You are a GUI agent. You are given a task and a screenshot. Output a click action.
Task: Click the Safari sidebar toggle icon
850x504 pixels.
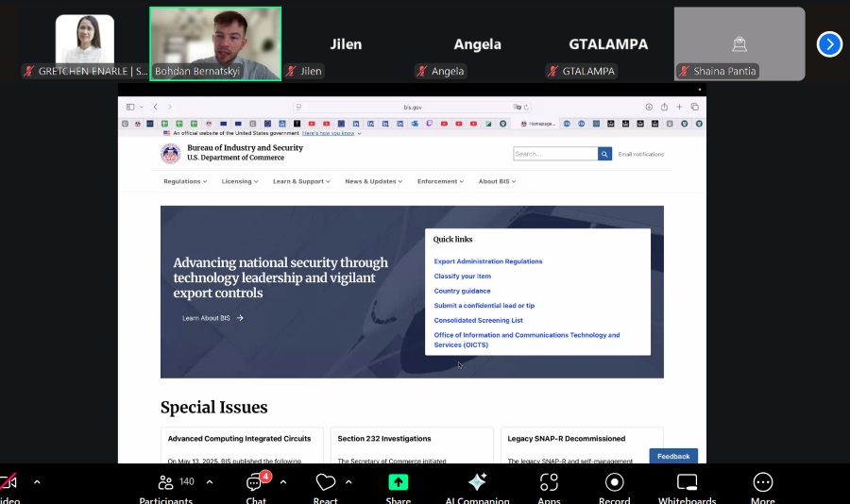[130, 107]
